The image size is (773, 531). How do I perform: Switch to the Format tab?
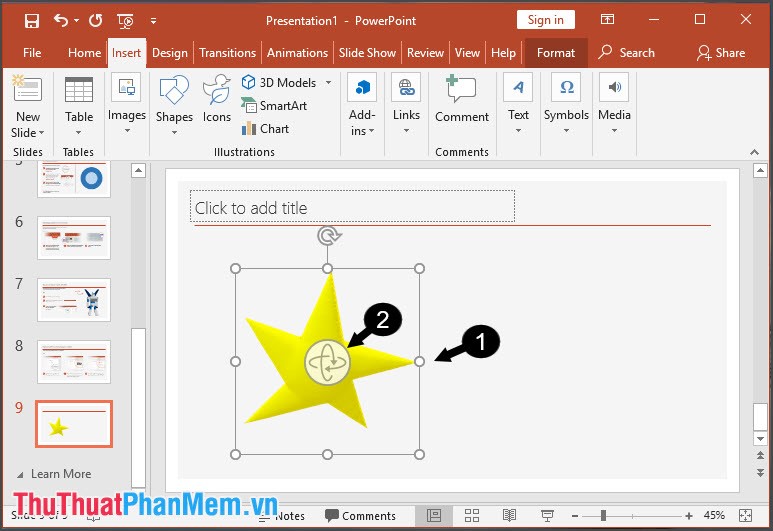(556, 53)
